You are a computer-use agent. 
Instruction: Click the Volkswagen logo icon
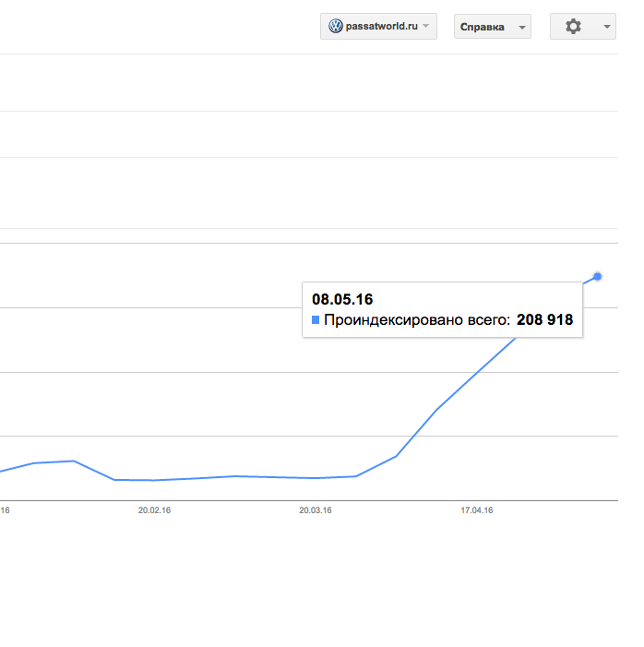click(x=336, y=26)
